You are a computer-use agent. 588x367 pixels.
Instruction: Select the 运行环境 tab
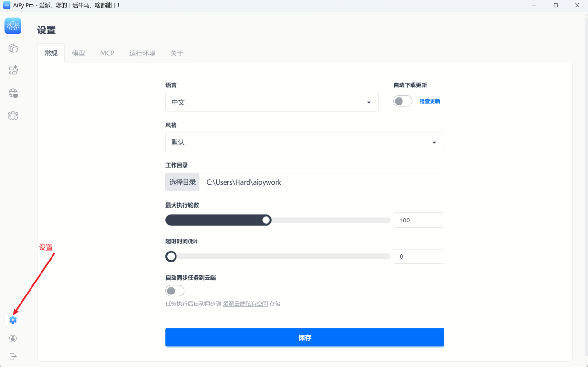(142, 53)
